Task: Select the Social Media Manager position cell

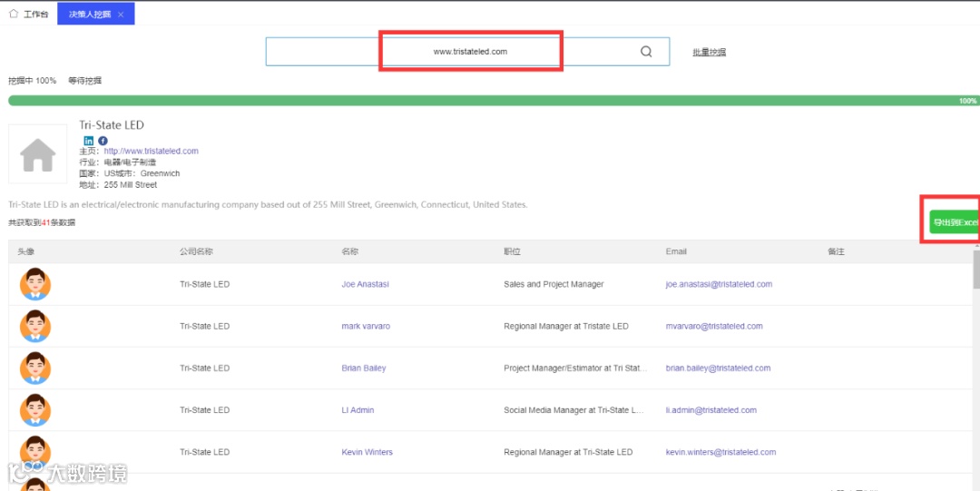Action: click(573, 409)
